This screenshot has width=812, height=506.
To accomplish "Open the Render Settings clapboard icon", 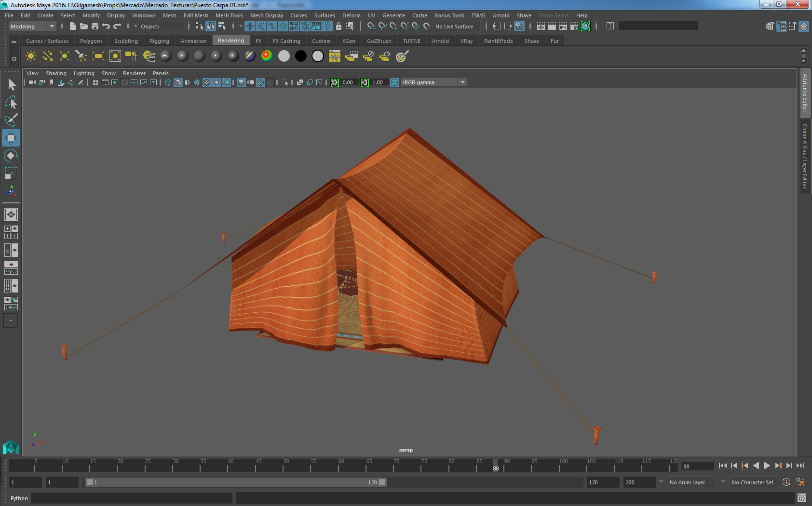I will coord(574,27).
